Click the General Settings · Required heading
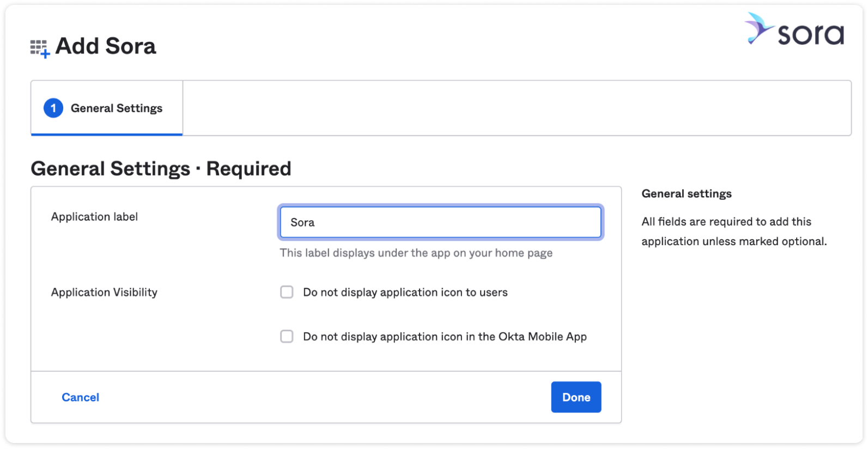 (x=161, y=168)
